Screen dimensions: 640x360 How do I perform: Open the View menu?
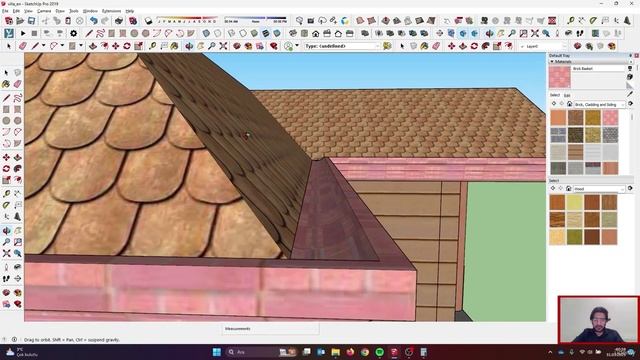click(x=28, y=11)
